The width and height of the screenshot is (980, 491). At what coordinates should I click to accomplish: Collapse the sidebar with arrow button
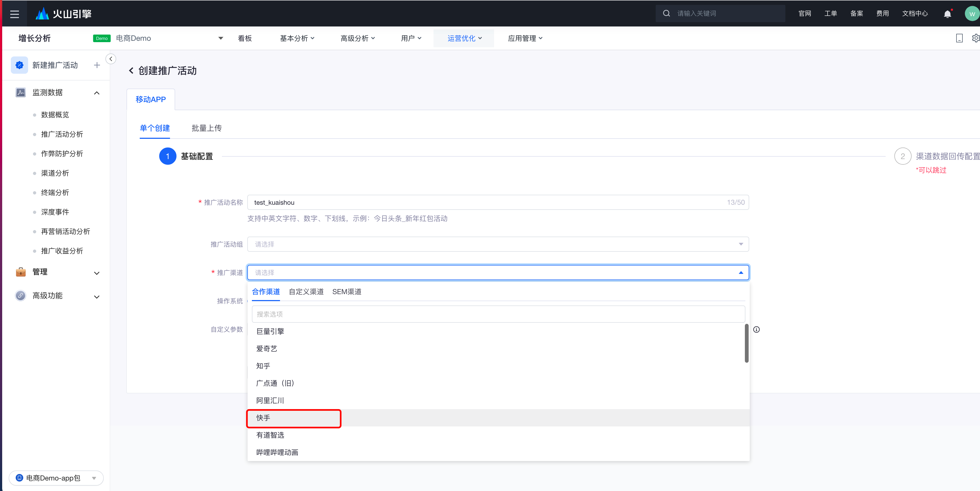(111, 59)
